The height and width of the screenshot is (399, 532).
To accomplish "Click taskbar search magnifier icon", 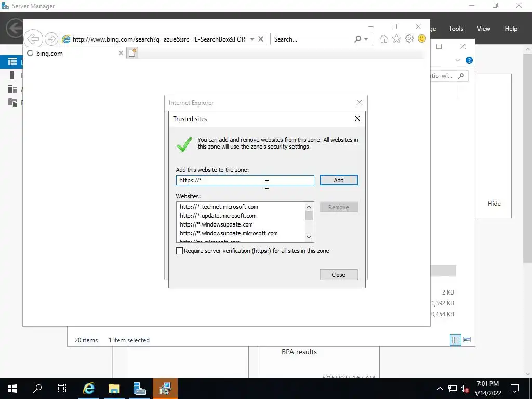I will click(37, 389).
